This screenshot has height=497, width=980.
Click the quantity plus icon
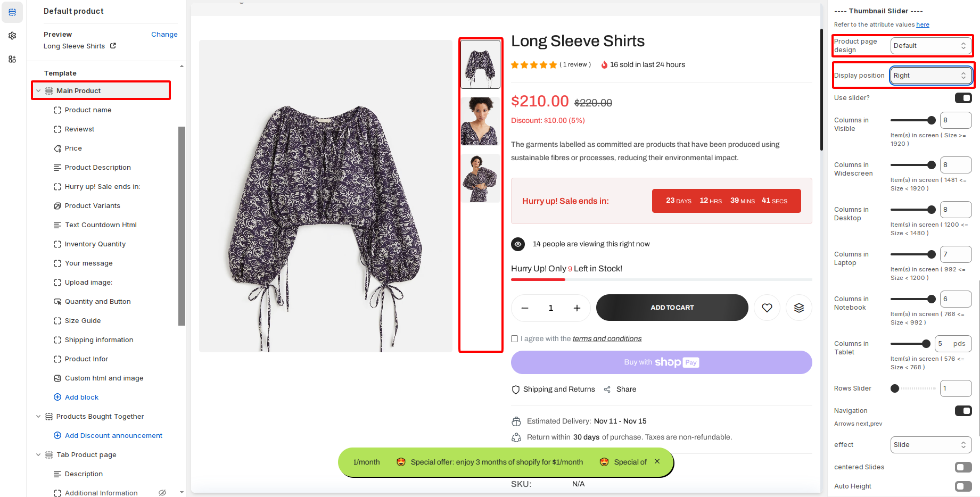pos(577,308)
